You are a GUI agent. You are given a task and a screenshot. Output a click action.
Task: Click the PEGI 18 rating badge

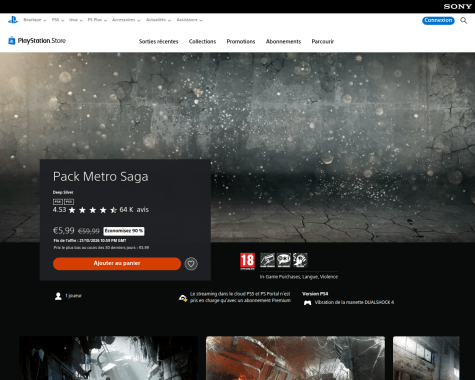tap(247, 261)
